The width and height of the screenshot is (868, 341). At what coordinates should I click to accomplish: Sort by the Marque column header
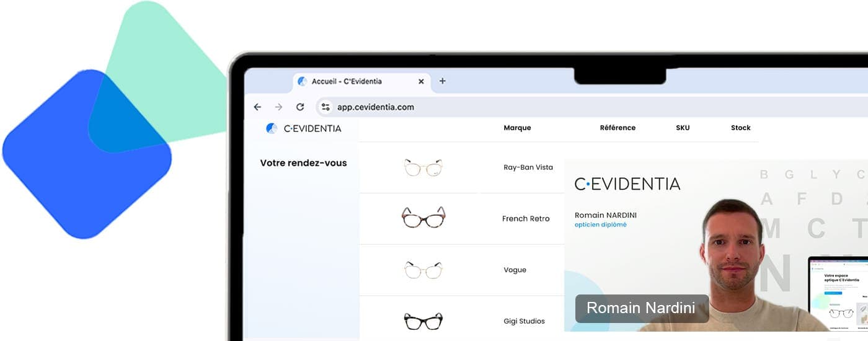click(517, 128)
